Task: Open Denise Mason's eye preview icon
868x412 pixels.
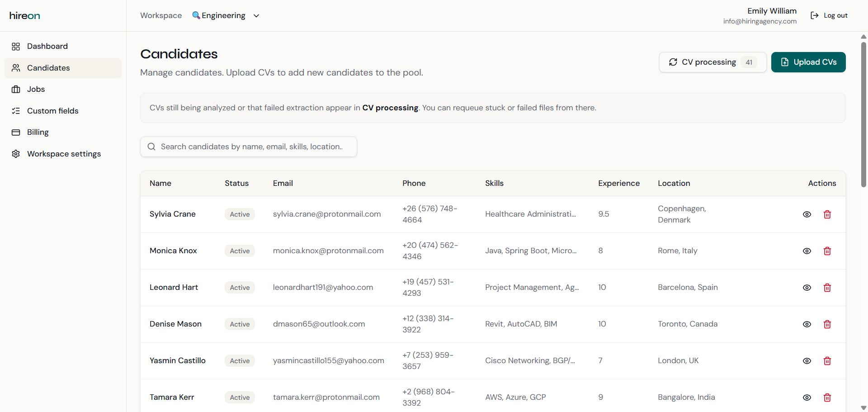Action: click(x=807, y=324)
